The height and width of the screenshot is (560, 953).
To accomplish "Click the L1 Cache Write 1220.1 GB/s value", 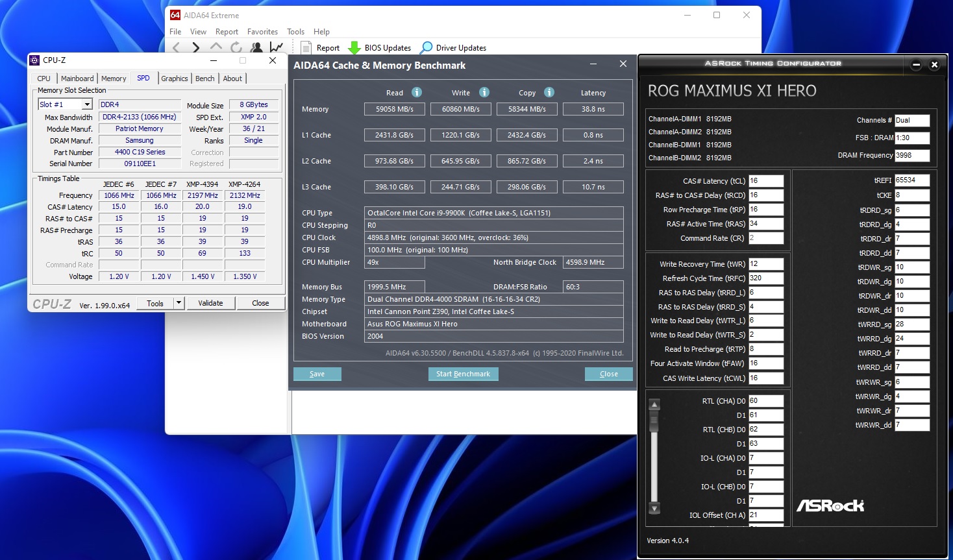I will coord(461,135).
